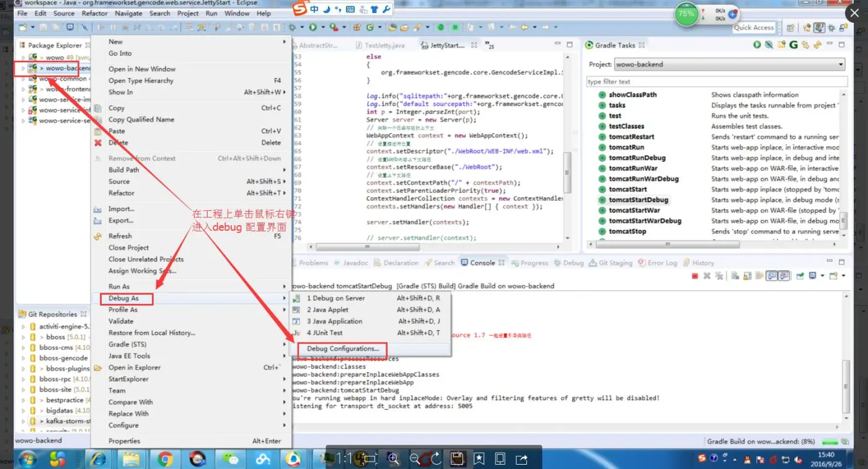
Task: Toggle Sogou Chinese input mode 中
Action: (314, 9)
